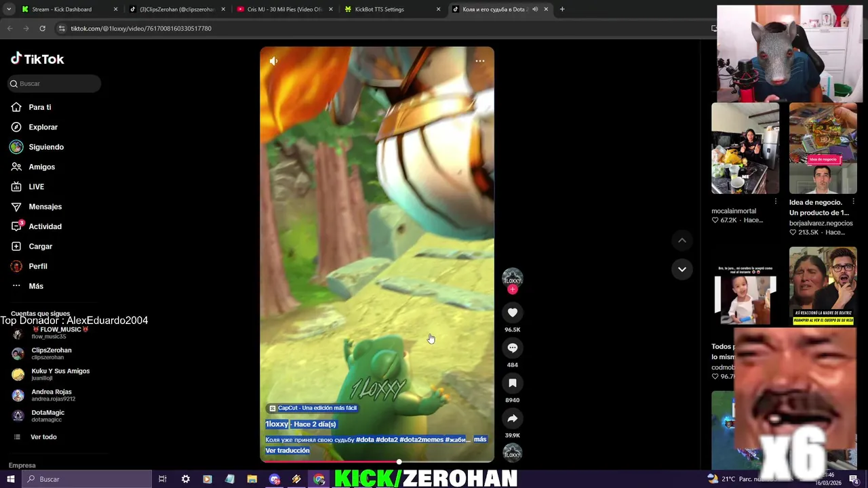
Task: Open the LIVE section
Action: 27,186
